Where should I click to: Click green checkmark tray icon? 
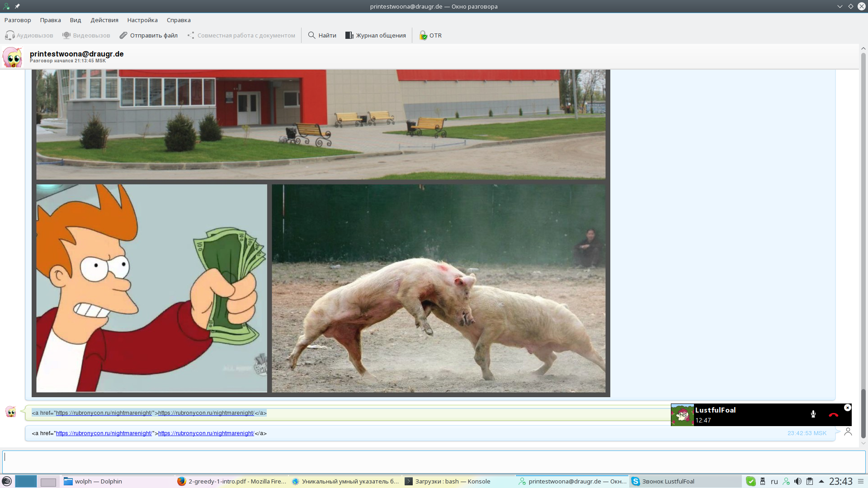[x=751, y=482]
